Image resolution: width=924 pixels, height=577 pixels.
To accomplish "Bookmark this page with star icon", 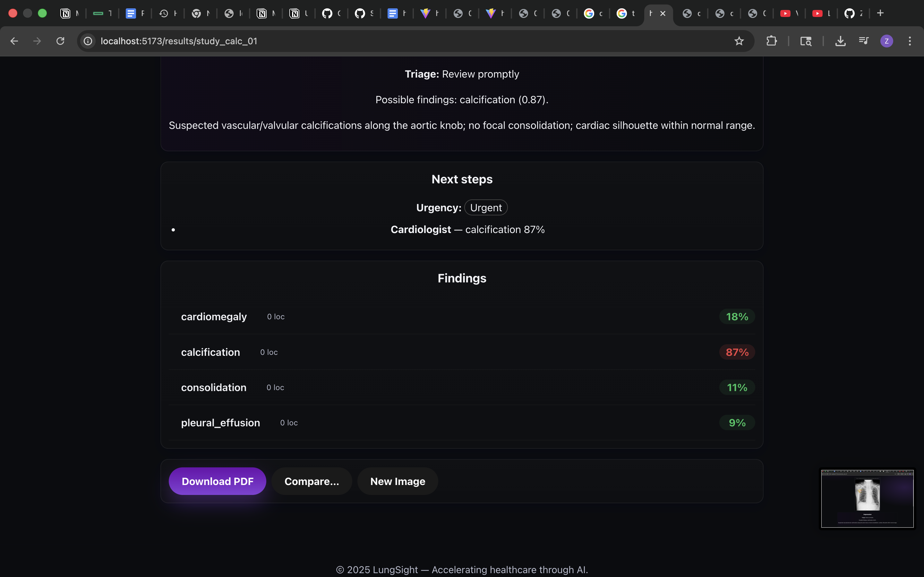I will [x=739, y=41].
